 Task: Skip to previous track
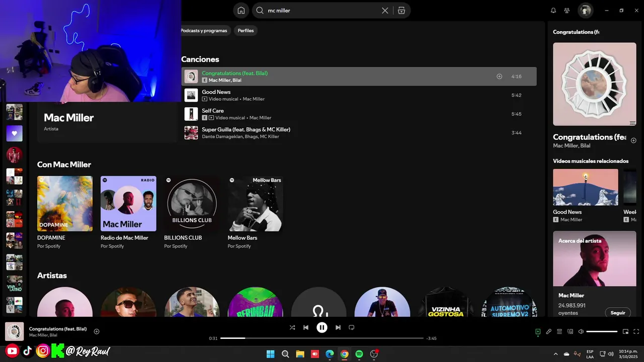click(306, 327)
